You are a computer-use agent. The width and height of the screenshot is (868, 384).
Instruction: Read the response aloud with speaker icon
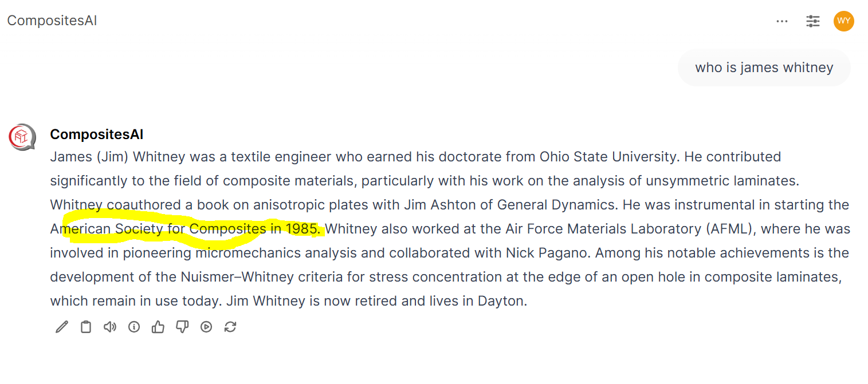point(110,327)
